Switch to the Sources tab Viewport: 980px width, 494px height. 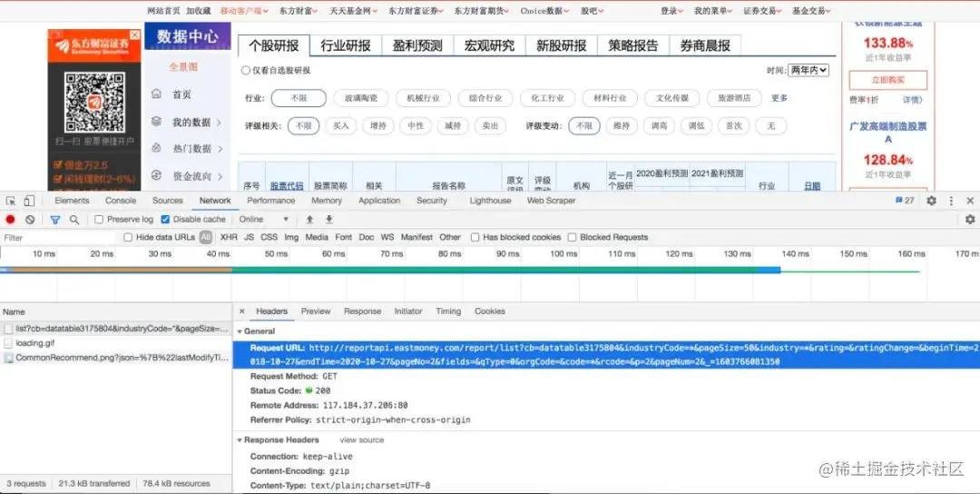[168, 201]
